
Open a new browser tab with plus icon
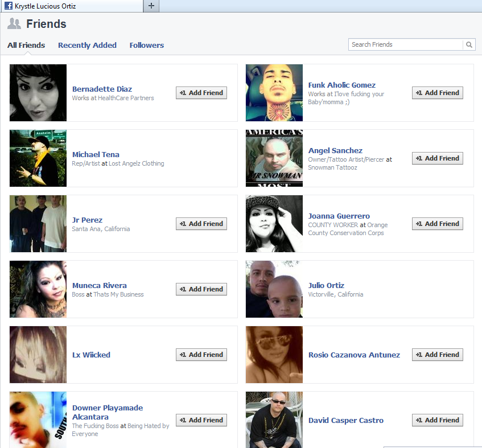point(151,6)
